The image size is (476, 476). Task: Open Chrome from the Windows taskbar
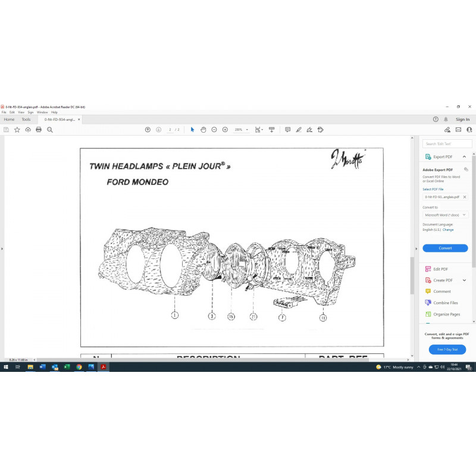pos(79,367)
